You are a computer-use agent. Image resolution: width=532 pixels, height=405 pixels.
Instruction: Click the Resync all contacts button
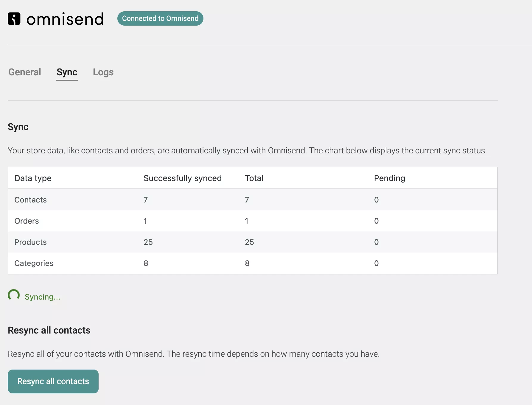[x=53, y=381]
